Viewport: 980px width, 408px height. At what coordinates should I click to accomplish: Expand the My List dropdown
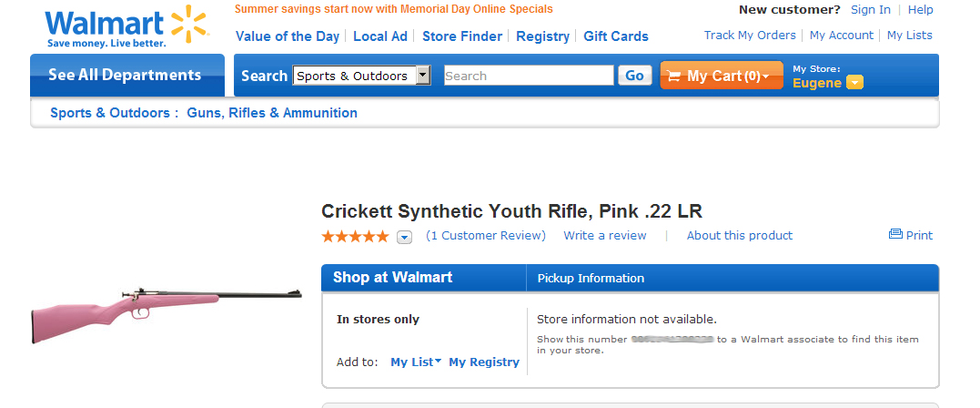(438, 362)
